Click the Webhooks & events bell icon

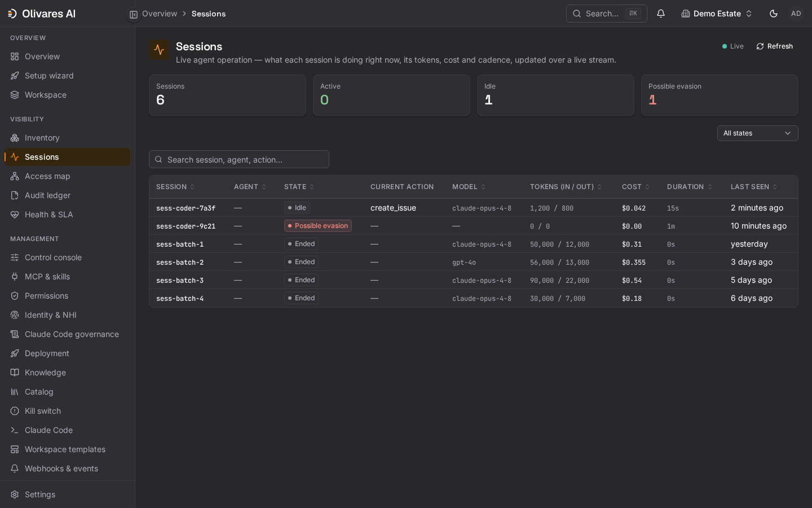[15, 468]
